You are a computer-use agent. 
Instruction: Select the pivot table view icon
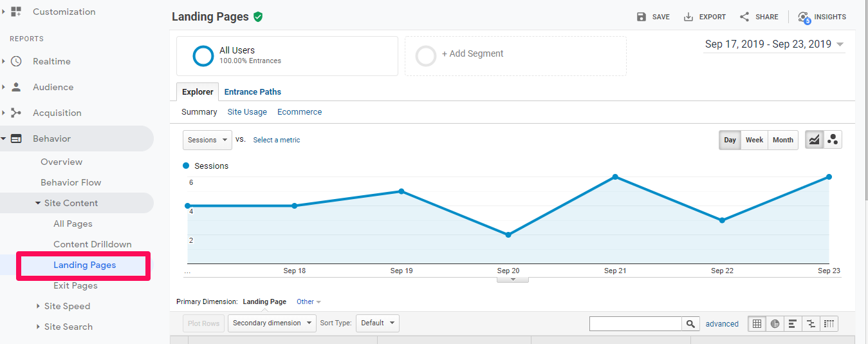tap(829, 323)
